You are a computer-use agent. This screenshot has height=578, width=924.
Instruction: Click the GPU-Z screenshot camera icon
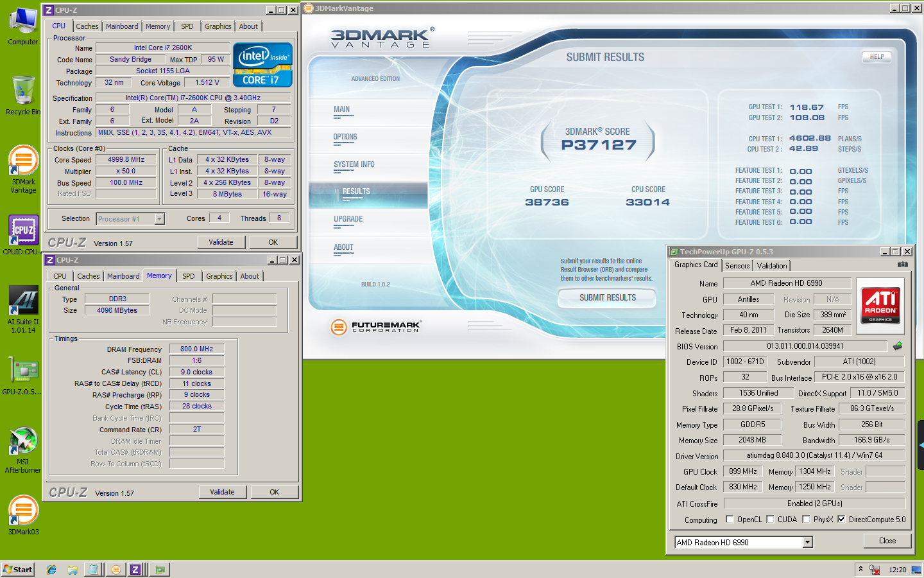pos(902,265)
